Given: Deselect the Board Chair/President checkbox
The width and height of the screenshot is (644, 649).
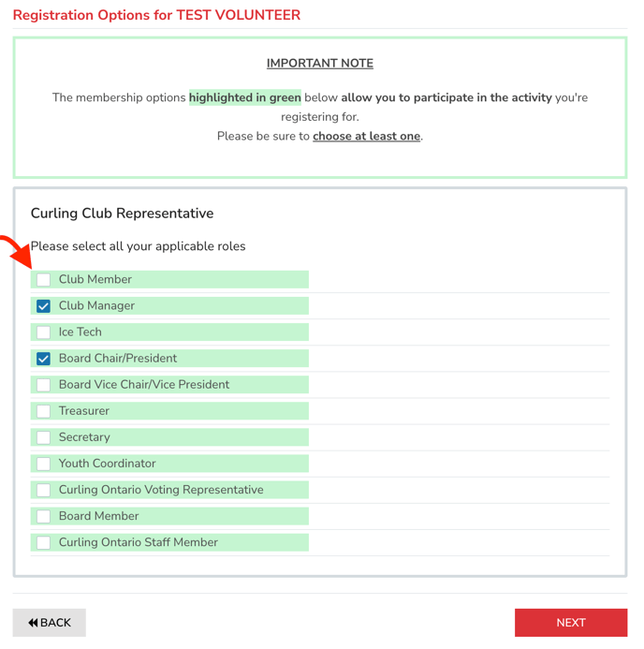Looking at the screenshot, I should pos(44,359).
